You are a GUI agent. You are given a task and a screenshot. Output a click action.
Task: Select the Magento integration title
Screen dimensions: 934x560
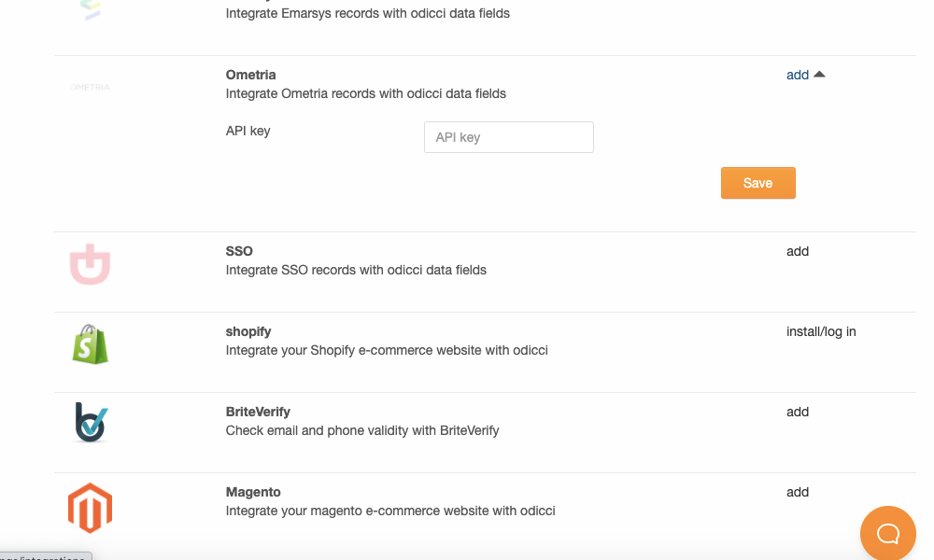(253, 492)
